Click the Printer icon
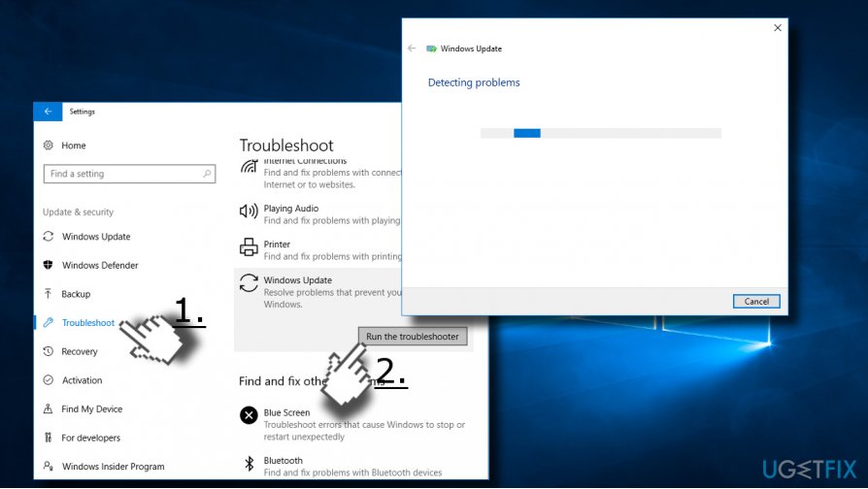 coord(249,246)
